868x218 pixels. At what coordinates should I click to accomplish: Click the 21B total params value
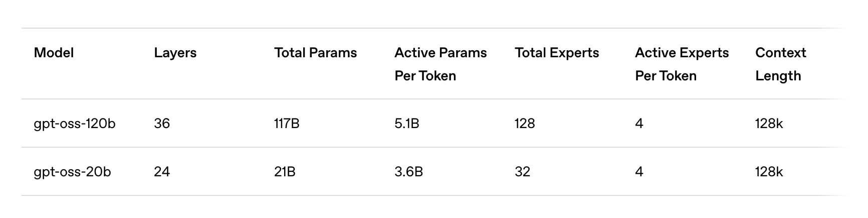tap(285, 172)
